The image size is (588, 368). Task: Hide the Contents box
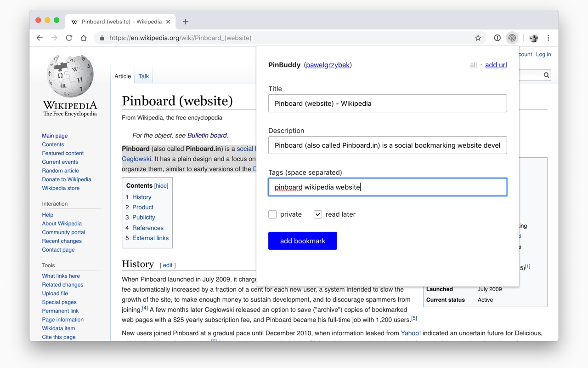tap(161, 186)
